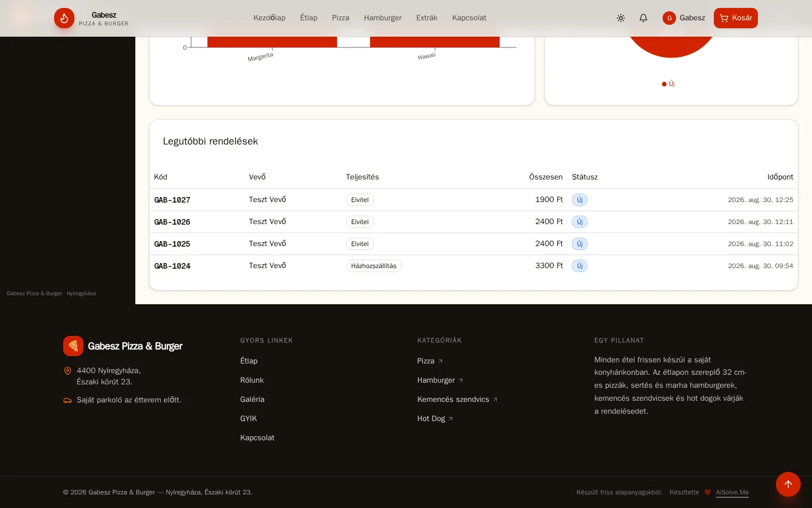Click the Elvitel tag for GAB-1027

pos(360,200)
